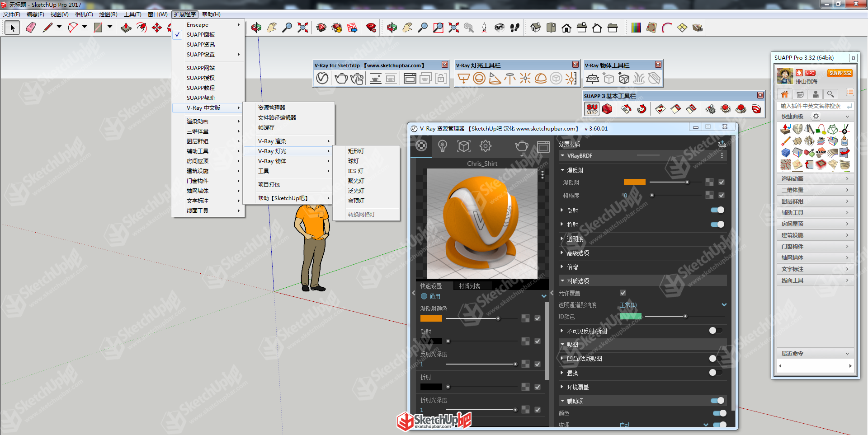The width and height of the screenshot is (868, 435).
Task: Create V-Ray sphere light
Action: click(x=479, y=79)
